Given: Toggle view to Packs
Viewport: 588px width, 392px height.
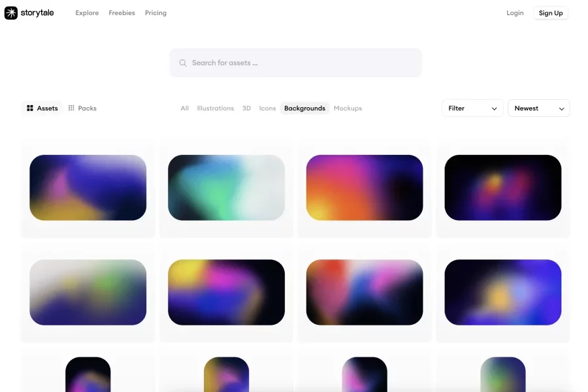Looking at the screenshot, I should (88, 108).
